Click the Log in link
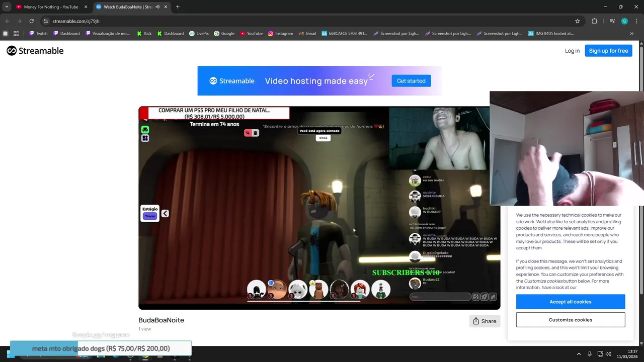Image resolution: width=644 pixels, height=362 pixels. (x=572, y=51)
